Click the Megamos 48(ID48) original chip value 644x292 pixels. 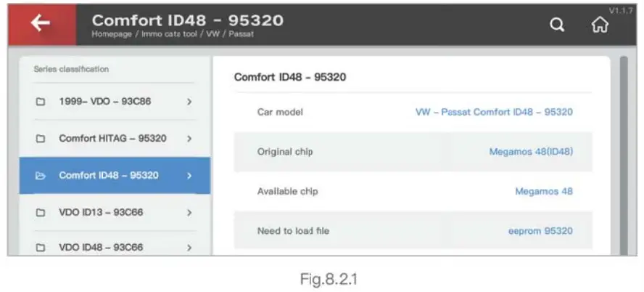(531, 152)
